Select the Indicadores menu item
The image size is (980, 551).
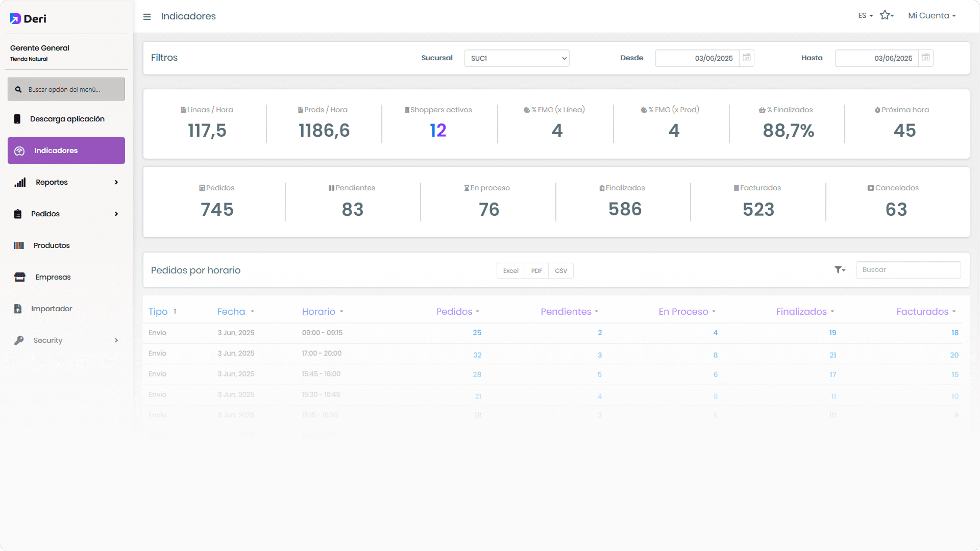66,151
